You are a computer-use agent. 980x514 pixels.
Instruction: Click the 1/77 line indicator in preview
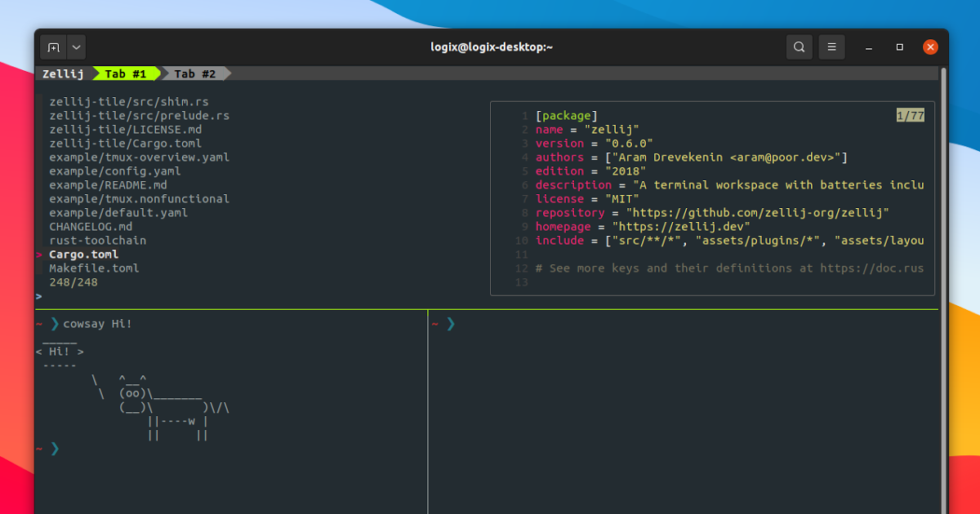pyautogui.click(x=910, y=116)
